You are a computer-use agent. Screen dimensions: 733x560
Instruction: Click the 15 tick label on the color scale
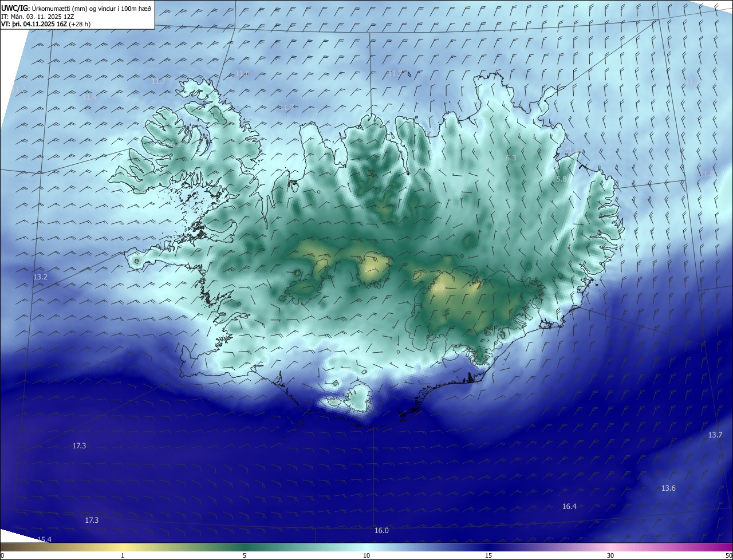pos(488,555)
